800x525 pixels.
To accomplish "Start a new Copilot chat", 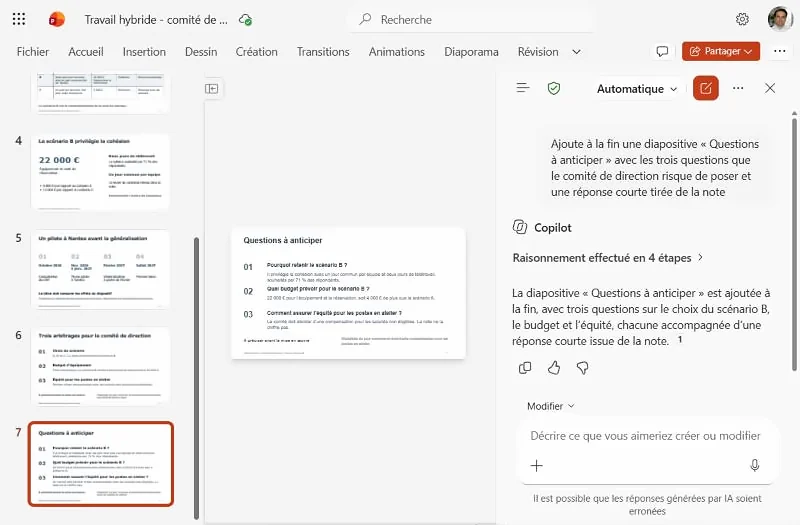I will (706, 88).
